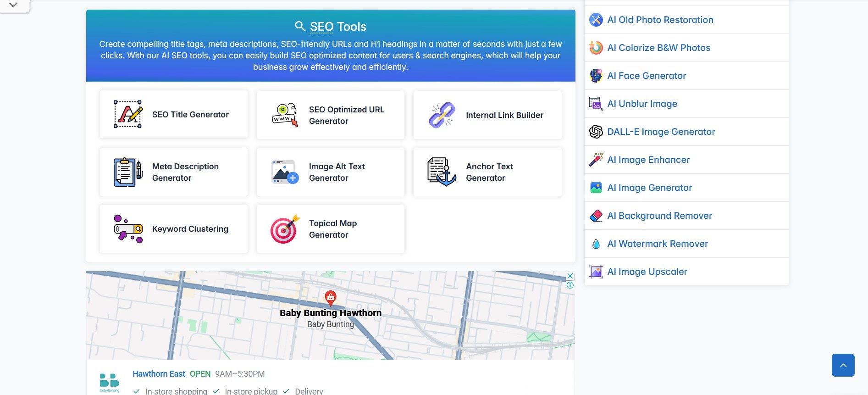The height and width of the screenshot is (395, 868).
Task: Open the Keyword Clustering tool
Action: 174,229
